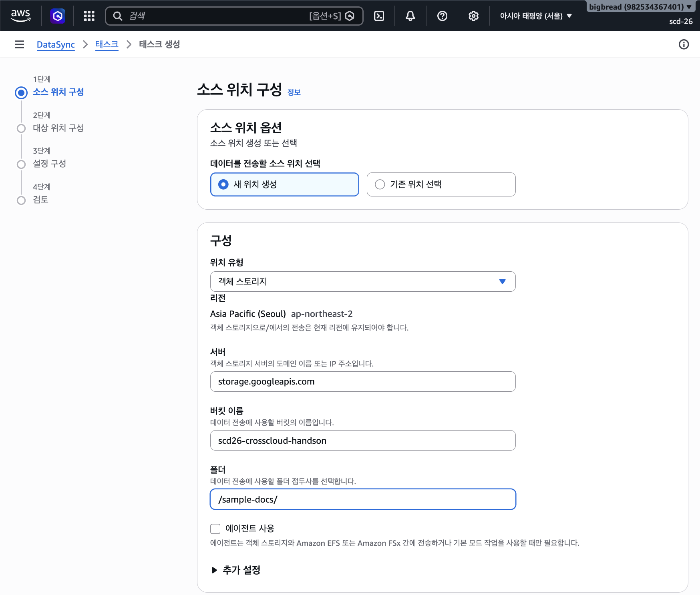The height and width of the screenshot is (595, 700).
Task: Select the 새 위치 생성 radio option
Action: click(284, 184)
